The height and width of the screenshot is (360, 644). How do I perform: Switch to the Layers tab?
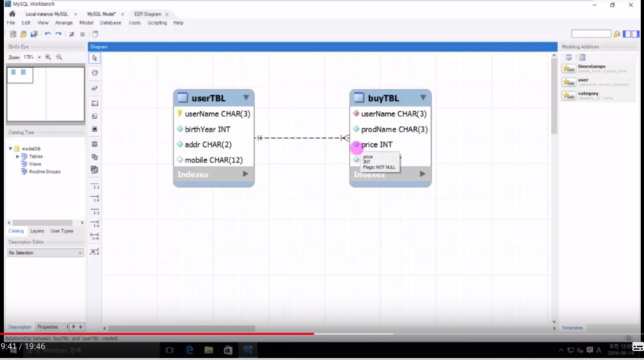[x=37, y=231]
